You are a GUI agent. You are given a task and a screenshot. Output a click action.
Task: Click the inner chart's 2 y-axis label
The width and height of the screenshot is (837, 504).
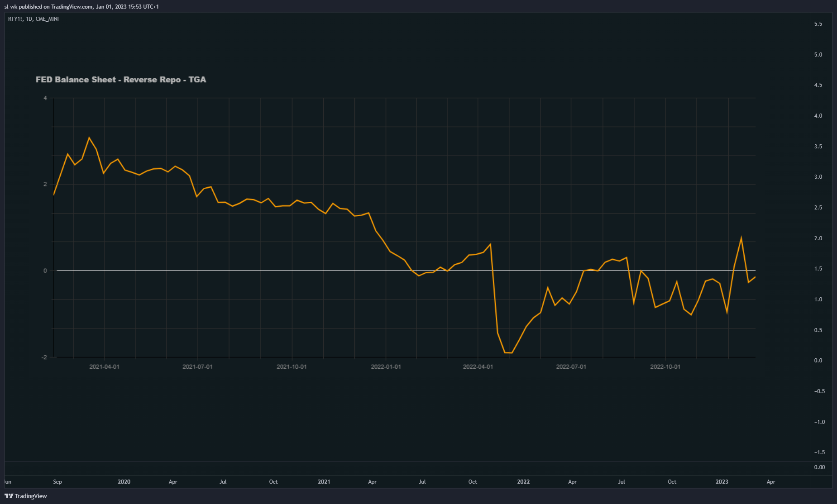pos(45,184)
